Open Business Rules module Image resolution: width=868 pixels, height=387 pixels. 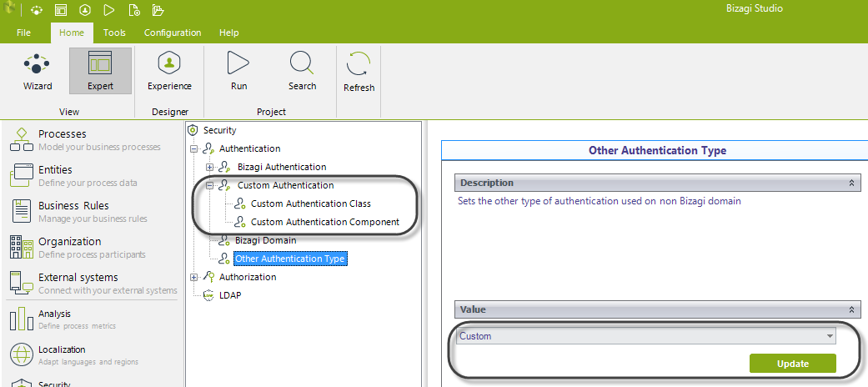tap(92, 212)
